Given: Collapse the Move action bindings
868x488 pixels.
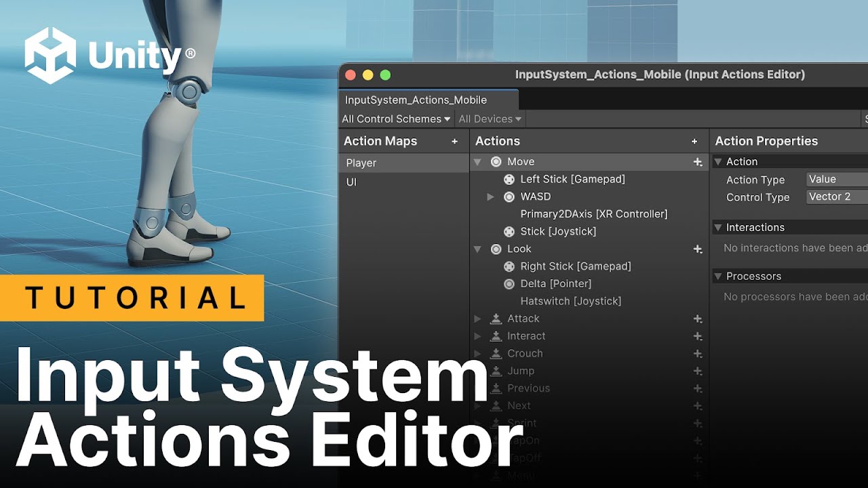Looking at the screenshot, I should [477, 162].
